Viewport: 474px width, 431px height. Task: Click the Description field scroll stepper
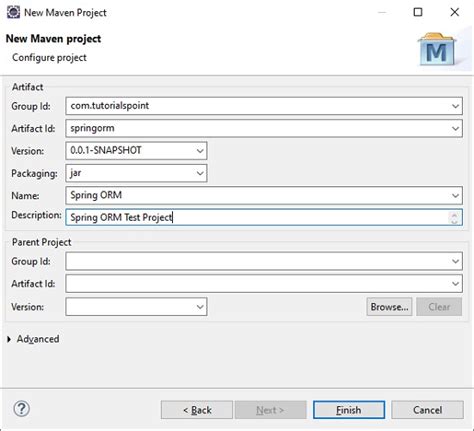(454, 218)
